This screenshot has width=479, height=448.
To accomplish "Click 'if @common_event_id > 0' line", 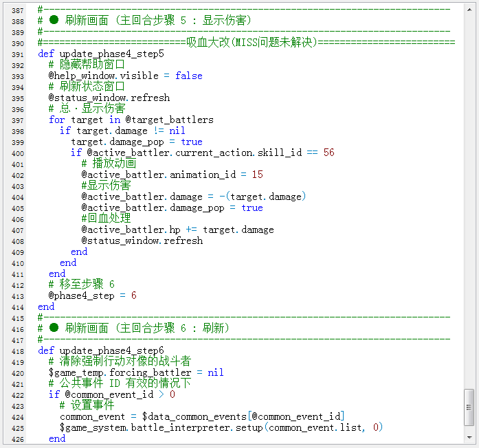I will [112, 394].
